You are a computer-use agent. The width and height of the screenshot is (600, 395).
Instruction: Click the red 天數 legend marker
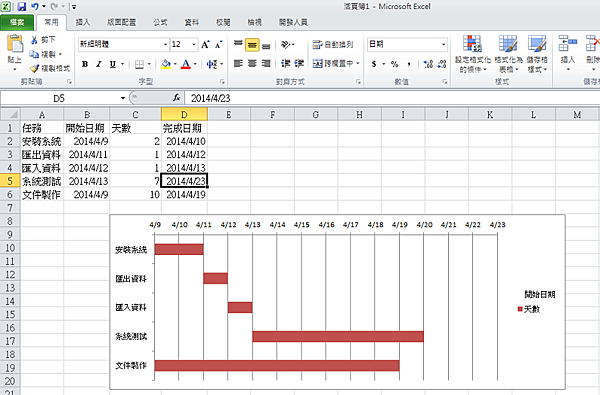coord(520,309)
